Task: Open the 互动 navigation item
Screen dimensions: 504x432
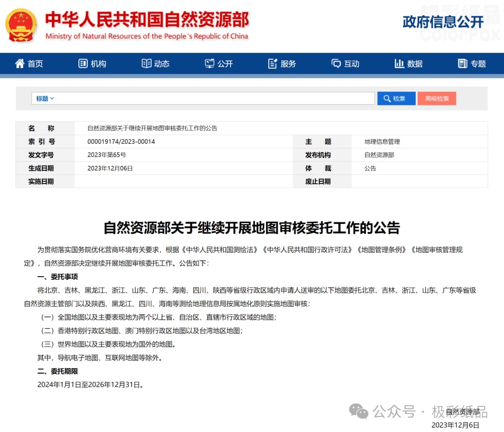Action: tap(345, 63)
